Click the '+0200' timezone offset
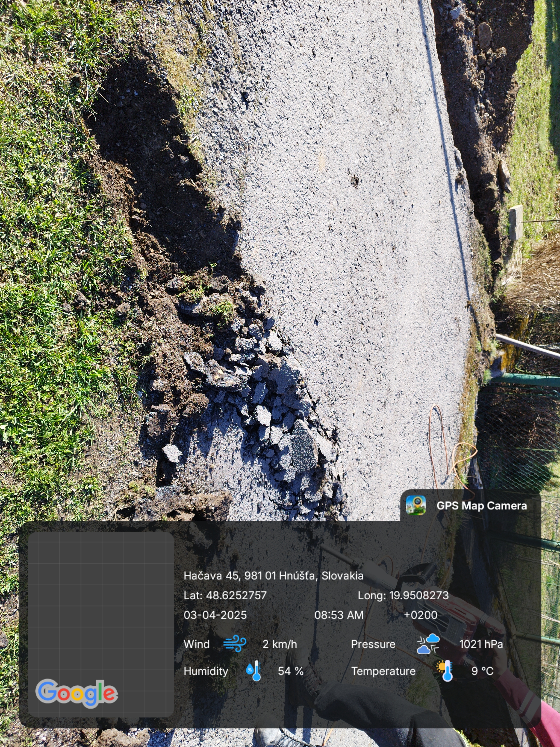The height and width of the screenshot is (747, 560). (421, 615)
